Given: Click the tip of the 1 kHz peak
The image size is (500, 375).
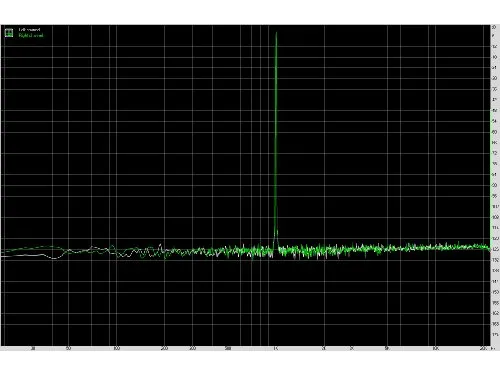Looking at the screenshot, I should (x=276, y=33).
